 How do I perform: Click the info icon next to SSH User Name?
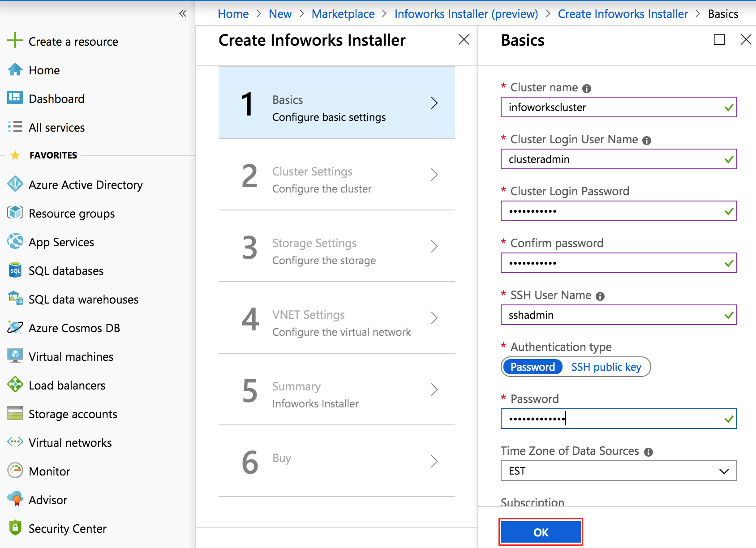(x=600, y=296)
